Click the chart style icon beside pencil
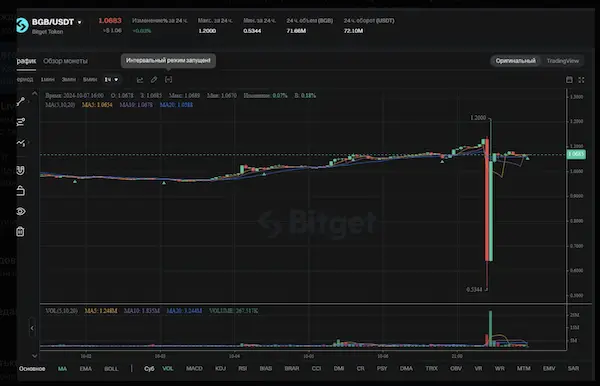This screenshot has width=600, height=386. pos(140,80)
